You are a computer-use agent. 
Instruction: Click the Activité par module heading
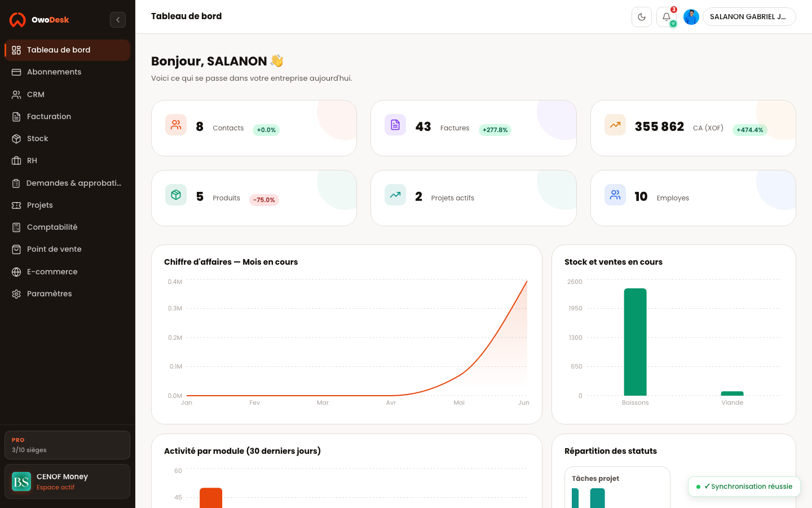pos(242,451)
